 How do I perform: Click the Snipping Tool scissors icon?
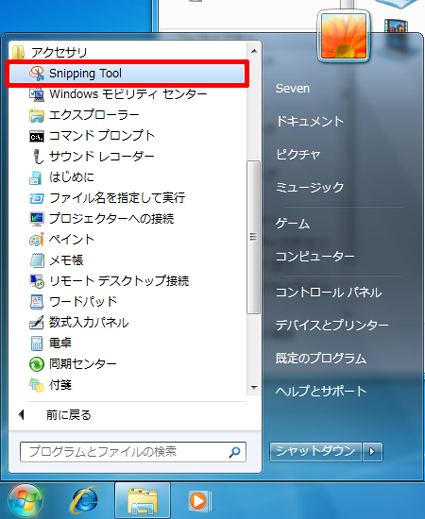[x=37, y=73]
